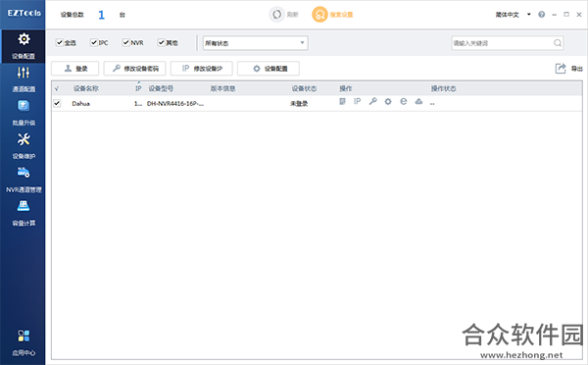
Task: Click the cloud icon in Dahua row
Action: pos(418,101)
